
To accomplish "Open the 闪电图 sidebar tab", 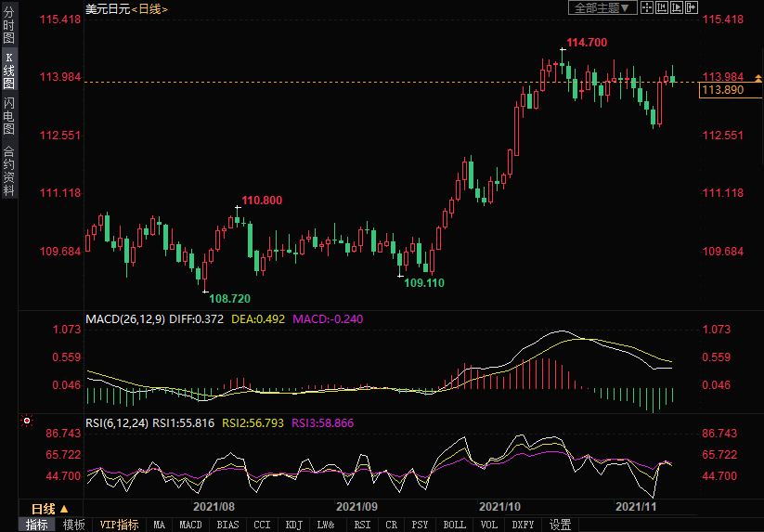I will click(8, 115).
